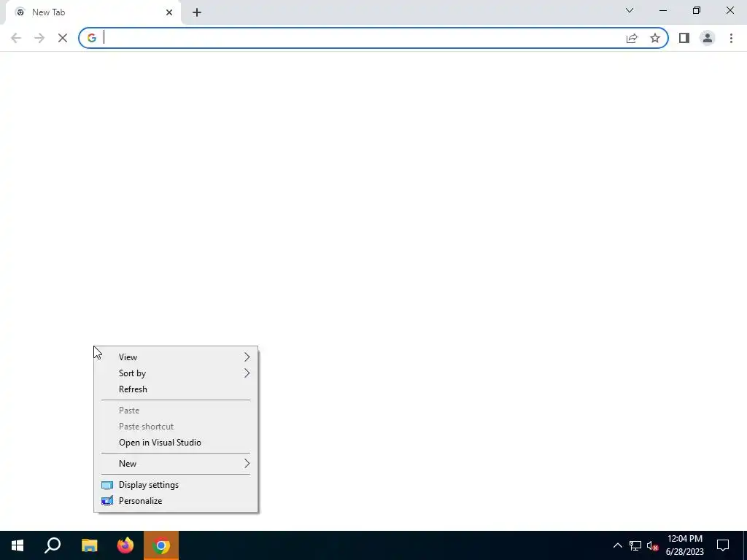The height and width of the screenshot is (560, 747).
Task: Expand the New submenu
Action: click(177, 464)
